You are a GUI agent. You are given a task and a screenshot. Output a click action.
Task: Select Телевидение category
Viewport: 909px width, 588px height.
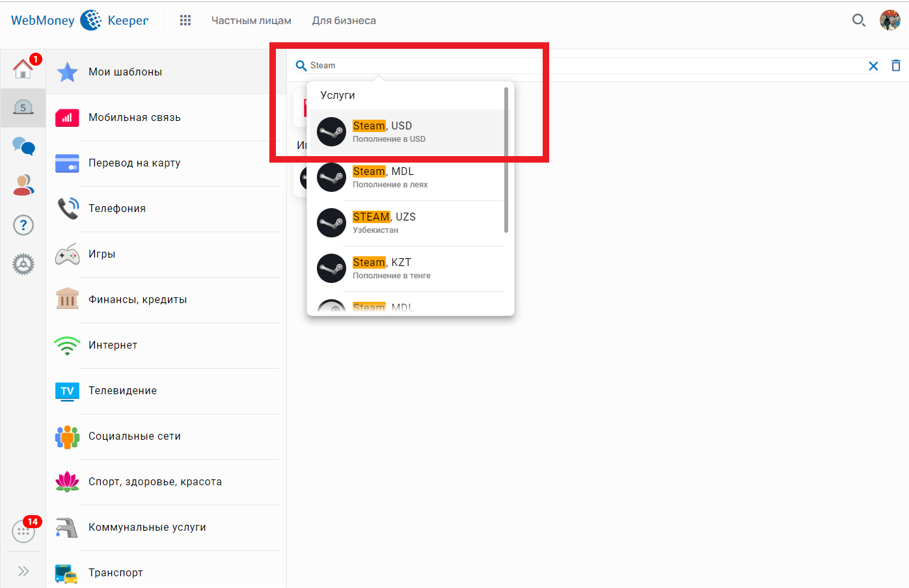[167, 391]
